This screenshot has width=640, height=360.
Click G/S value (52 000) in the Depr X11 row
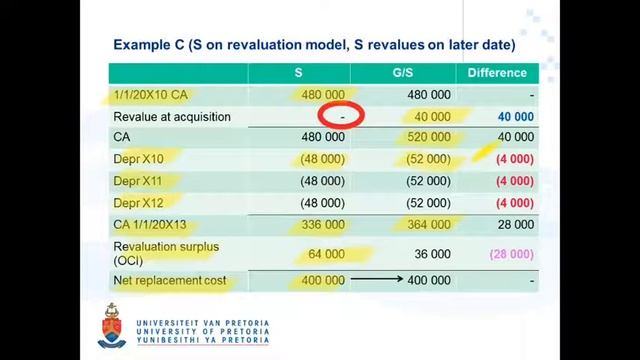pos(429,181)
